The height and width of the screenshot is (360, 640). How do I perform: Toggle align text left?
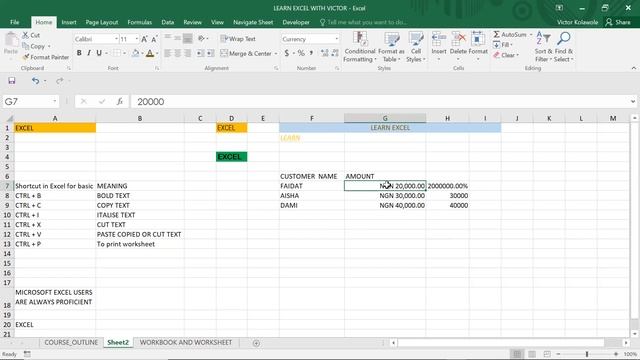(168, 53)
